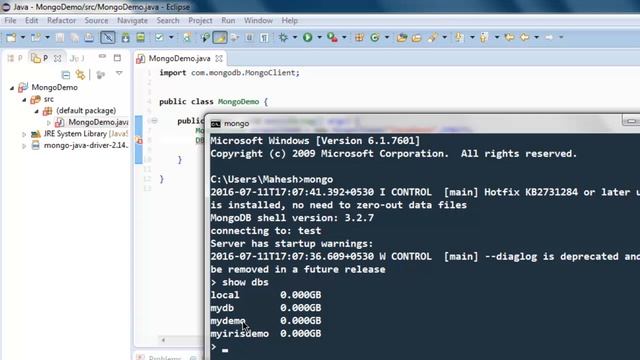
Task: Open the Debug configurations dropdown arrow
Action: coord(295,38)
